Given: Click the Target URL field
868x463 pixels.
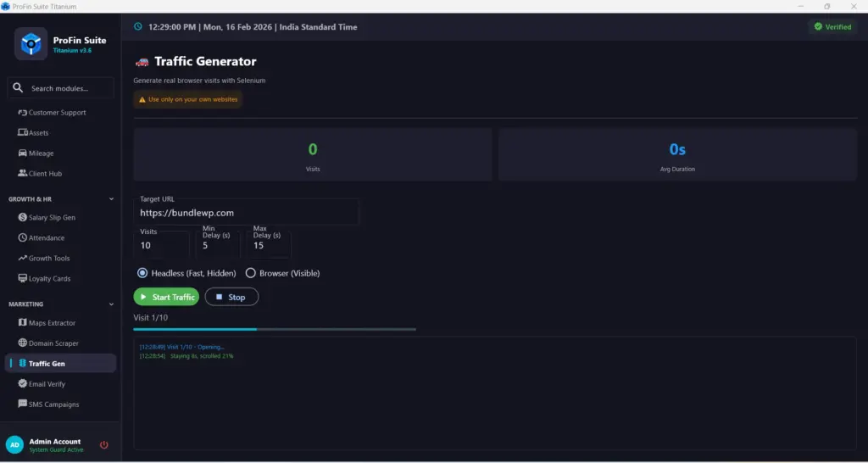Looking at the screenshot, I should 247,212.
